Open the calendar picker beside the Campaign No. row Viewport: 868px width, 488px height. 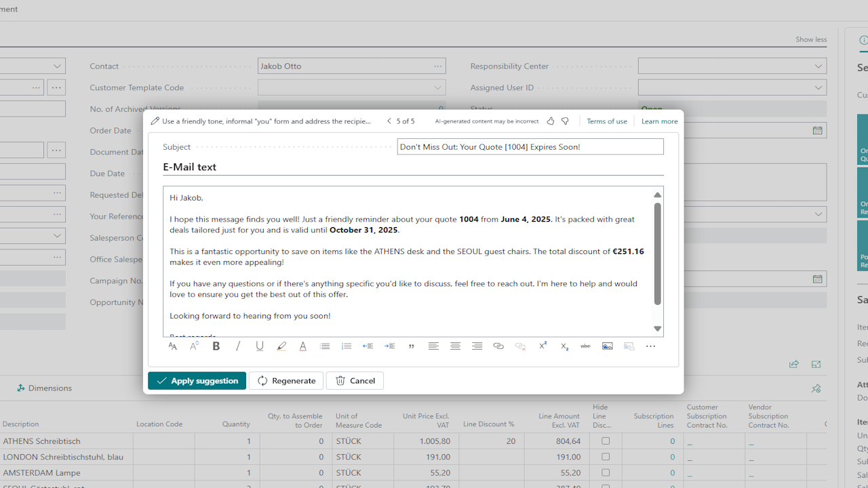pyautogui.click(x=818, y=279)
